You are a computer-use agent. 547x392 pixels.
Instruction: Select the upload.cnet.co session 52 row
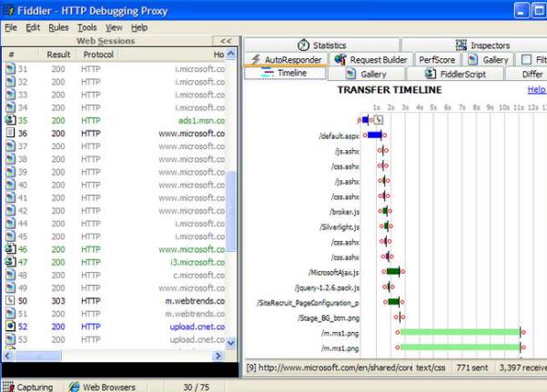pos(115,327)
